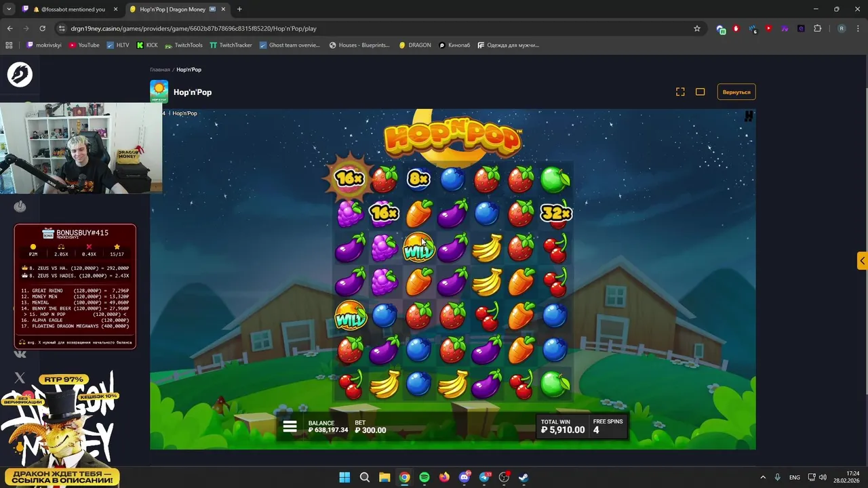This screenshot has height=488, width=868.
Task: Open the Hop'n'Pop game hamburger menu
Action: click(x=290, y=426)
